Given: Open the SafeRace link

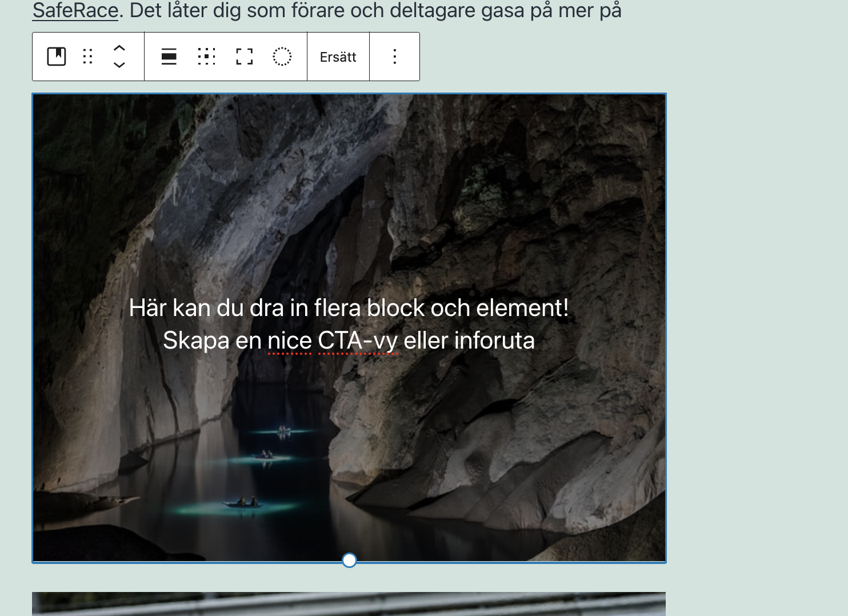Looking at the screenshot, I should [x=74, y=10].
